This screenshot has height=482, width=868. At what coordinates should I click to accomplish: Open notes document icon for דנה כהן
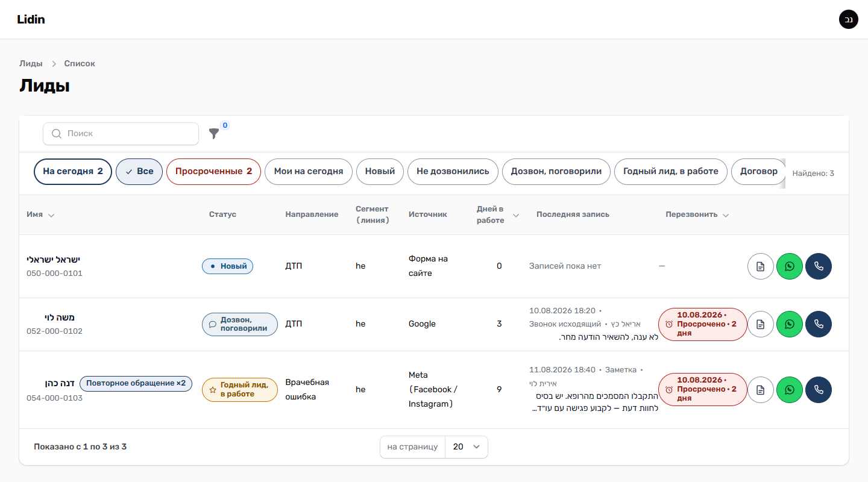click(x=761, y=390)
